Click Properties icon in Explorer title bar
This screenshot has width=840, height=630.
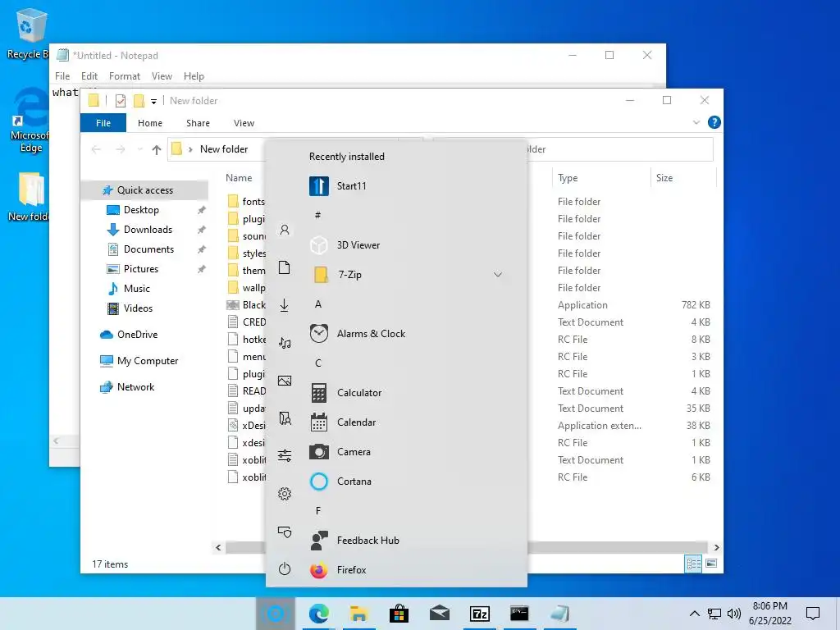click(121, 101)
